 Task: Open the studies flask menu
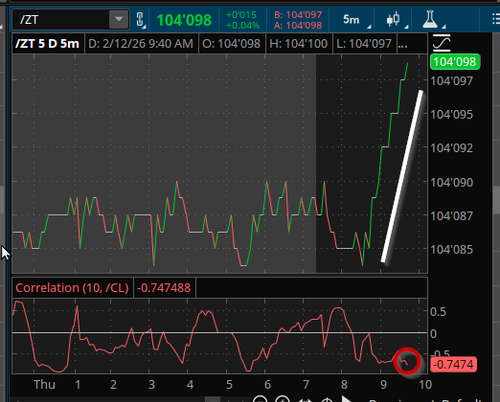point(430,19)
